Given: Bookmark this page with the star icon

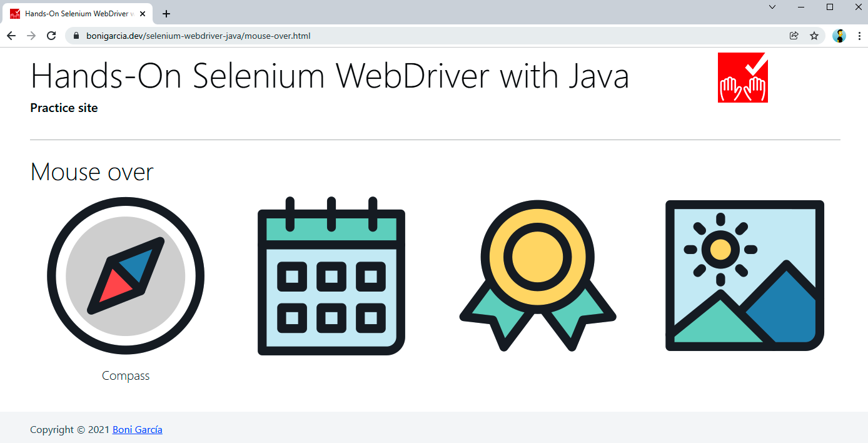Looking at the screenshot, I should coord(814,36).
